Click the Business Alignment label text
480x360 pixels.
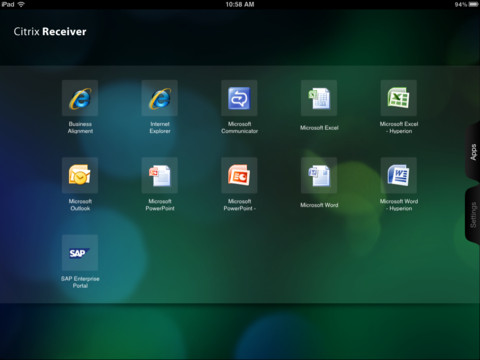pyautogui.click(x=80, y=127)
